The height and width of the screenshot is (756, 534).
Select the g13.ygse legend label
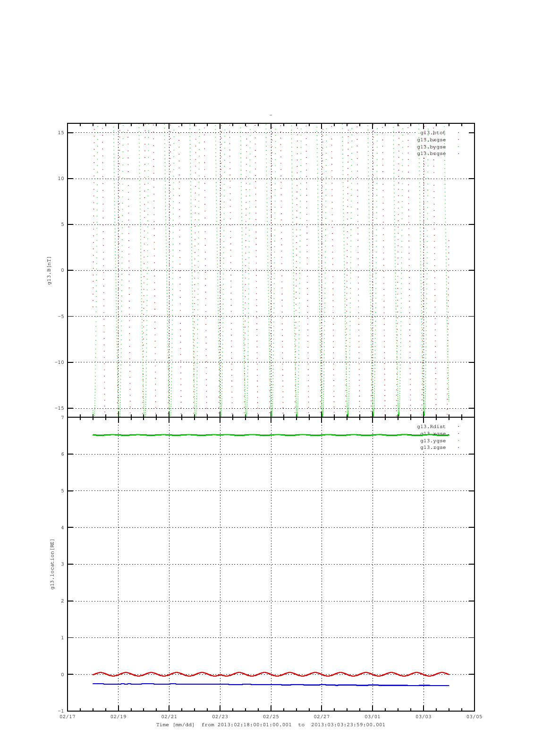tap(432, 441)
